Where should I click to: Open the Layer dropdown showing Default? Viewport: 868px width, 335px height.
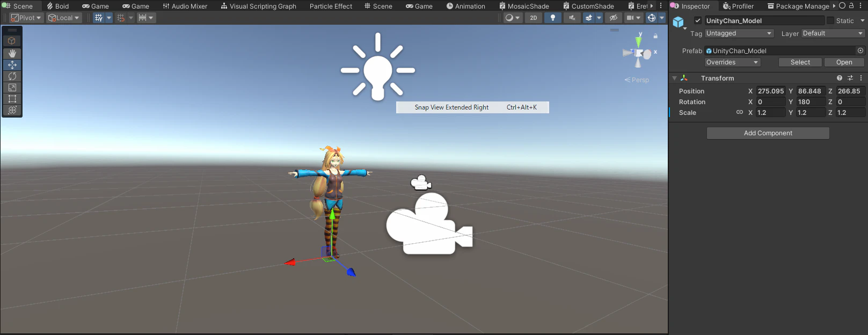coord(833,33)
